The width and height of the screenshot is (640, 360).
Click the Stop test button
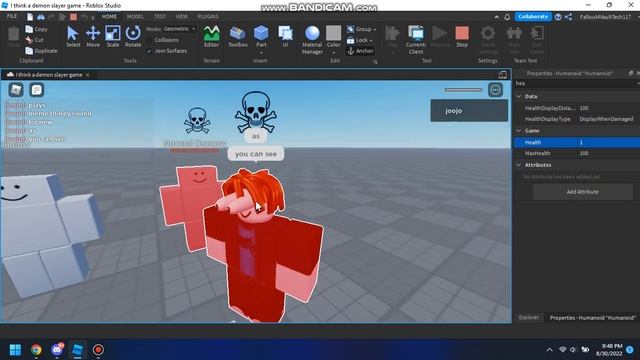coord(462,37)
